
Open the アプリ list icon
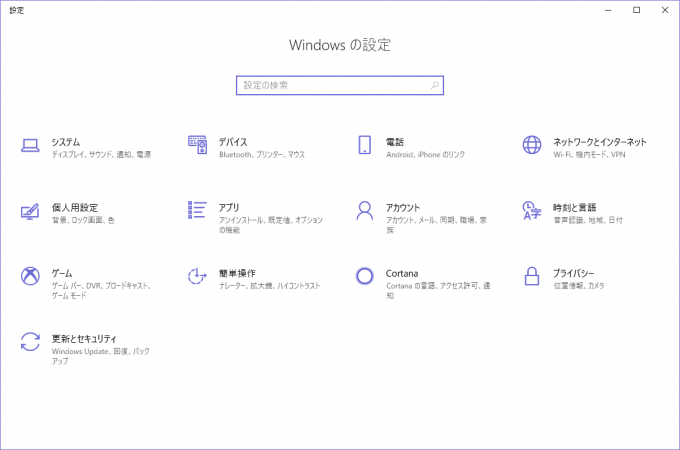[x=197, y=210]
